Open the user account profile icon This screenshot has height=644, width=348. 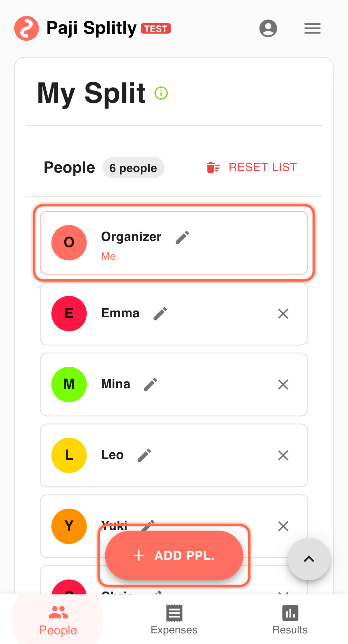click(x=268, y=28)
